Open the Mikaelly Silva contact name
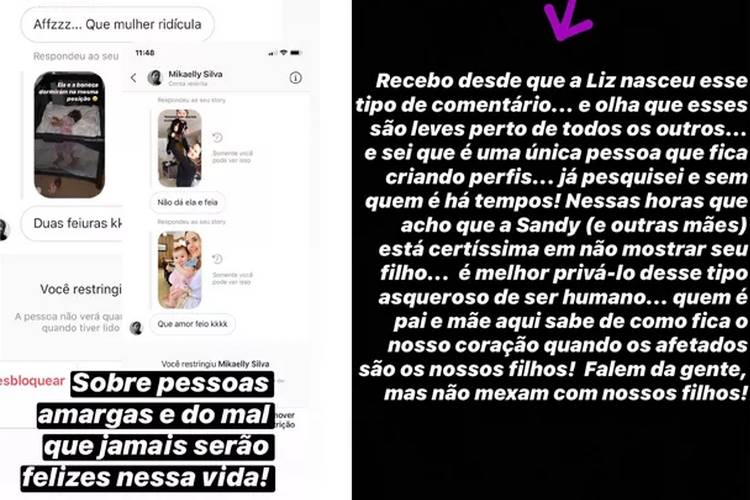Image resolution: width=750 pixels, height=500 pixels. pyautogui.click(x=195, y=74)
